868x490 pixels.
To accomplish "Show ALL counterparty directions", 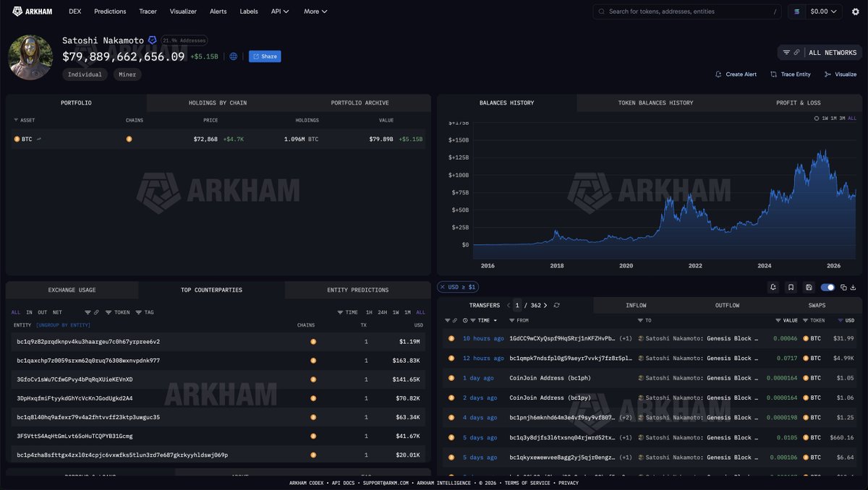I will point(16,312).
